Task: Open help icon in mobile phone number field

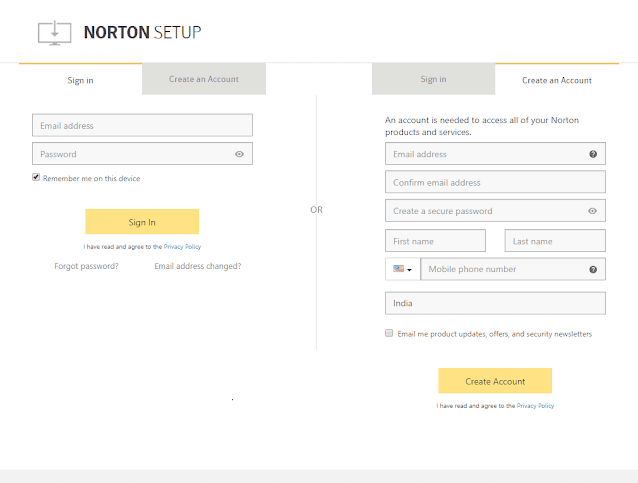Action: [593, 269]
